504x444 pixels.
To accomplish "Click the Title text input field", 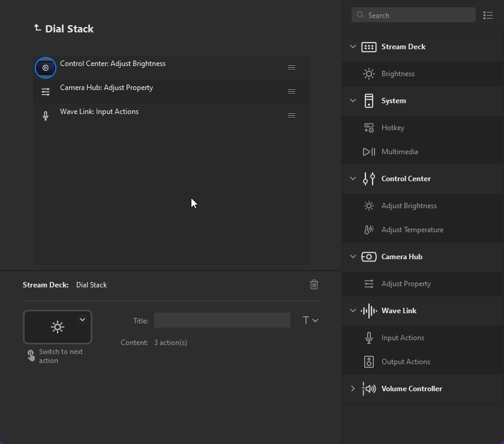I will point(222,320).
